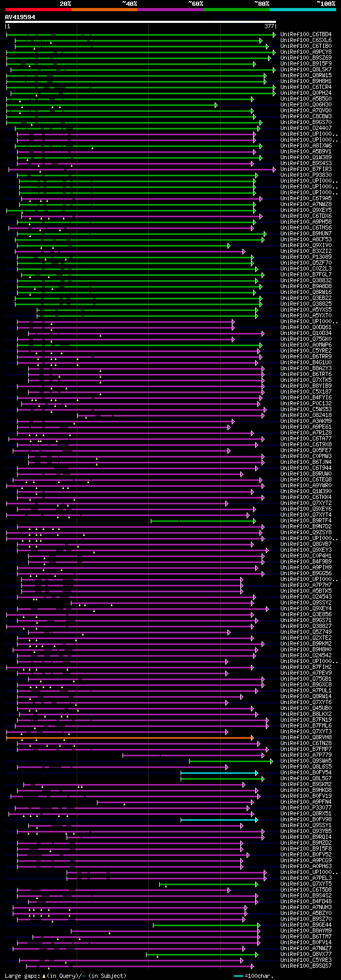Select UniRef100_B9RTF4 label
This screenshot has height=980, width=341.
306,521
